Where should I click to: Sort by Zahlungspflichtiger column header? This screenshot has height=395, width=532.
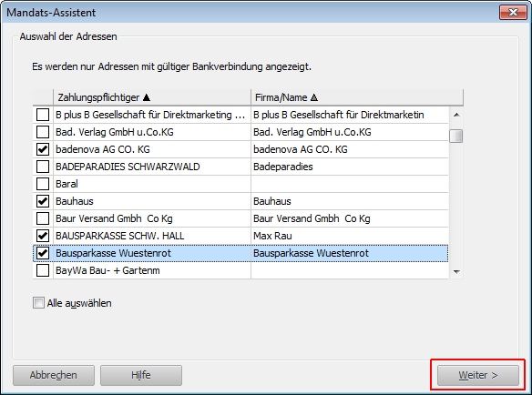click(x=152, y=97)
